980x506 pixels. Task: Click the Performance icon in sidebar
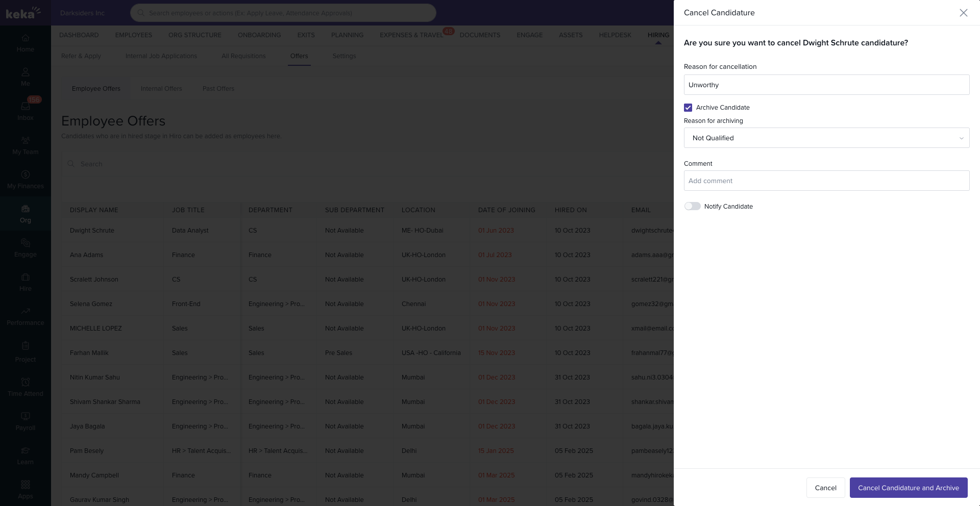[25, 312]
